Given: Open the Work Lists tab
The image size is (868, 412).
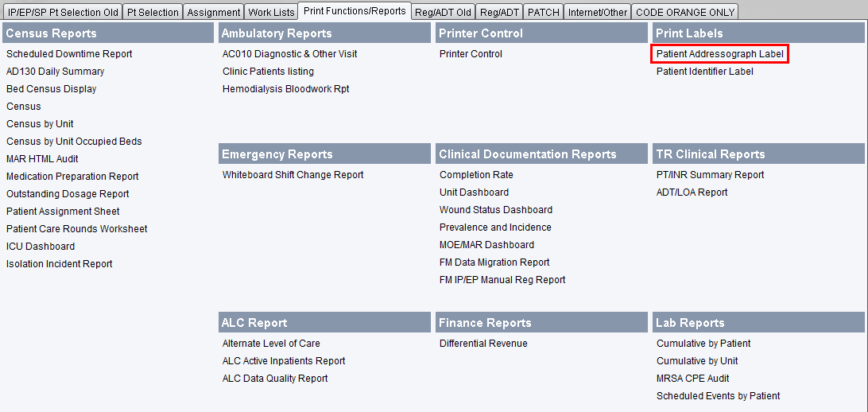Looking at the screenshot, I should pos(271,12).
